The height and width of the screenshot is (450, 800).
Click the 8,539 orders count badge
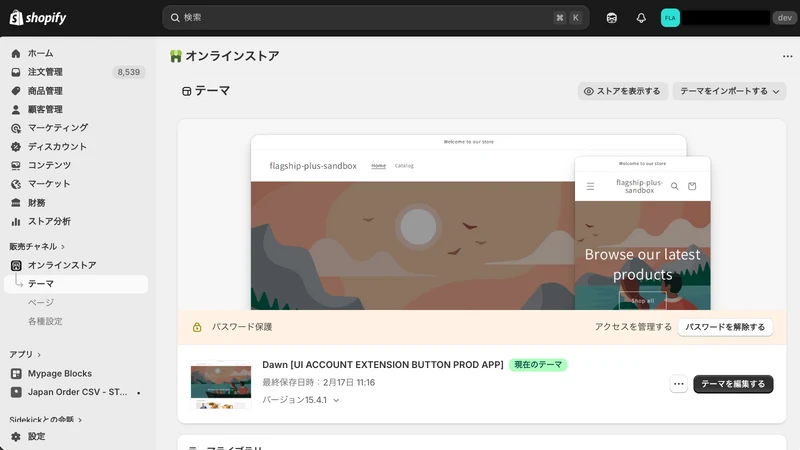(129, 72)
